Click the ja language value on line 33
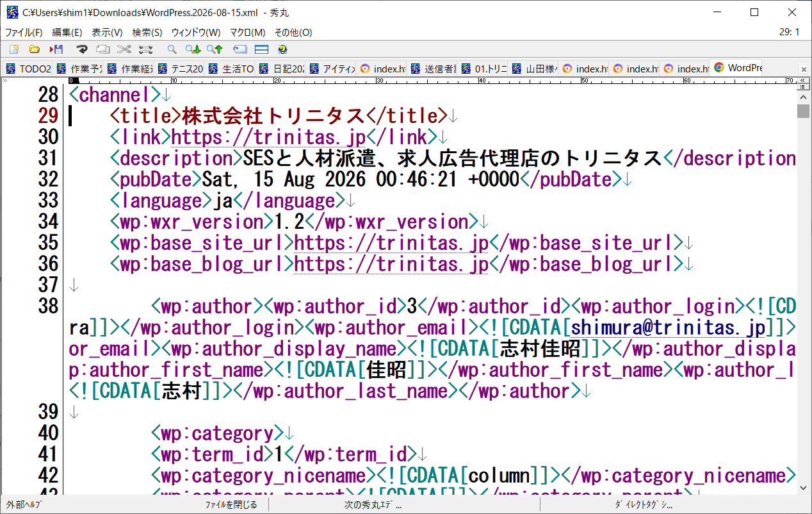812x514 pixels. tap(223, 200)
